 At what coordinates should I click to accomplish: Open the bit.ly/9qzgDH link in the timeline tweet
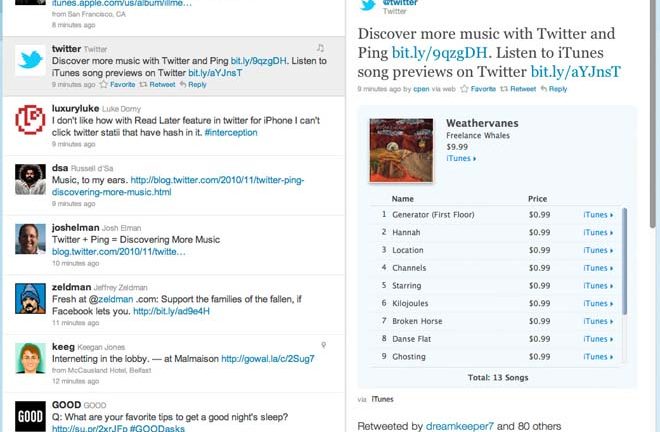[258, 61]
